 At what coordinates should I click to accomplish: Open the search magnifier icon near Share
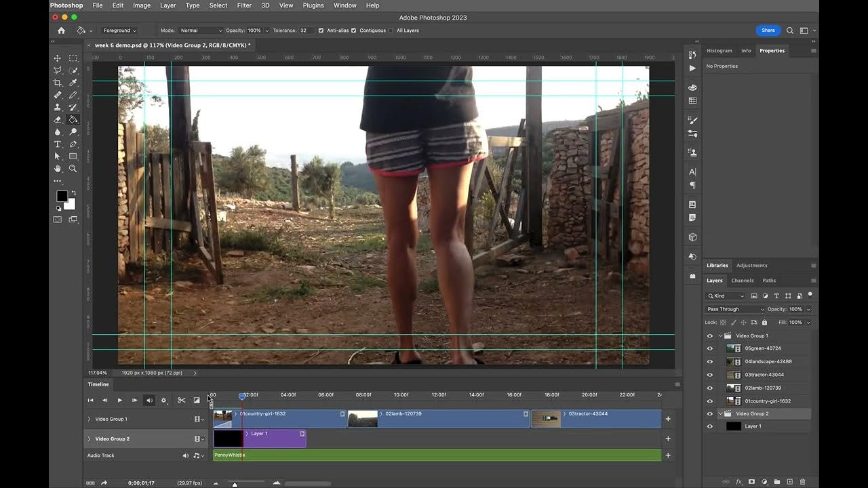click(x=790, y=30)
